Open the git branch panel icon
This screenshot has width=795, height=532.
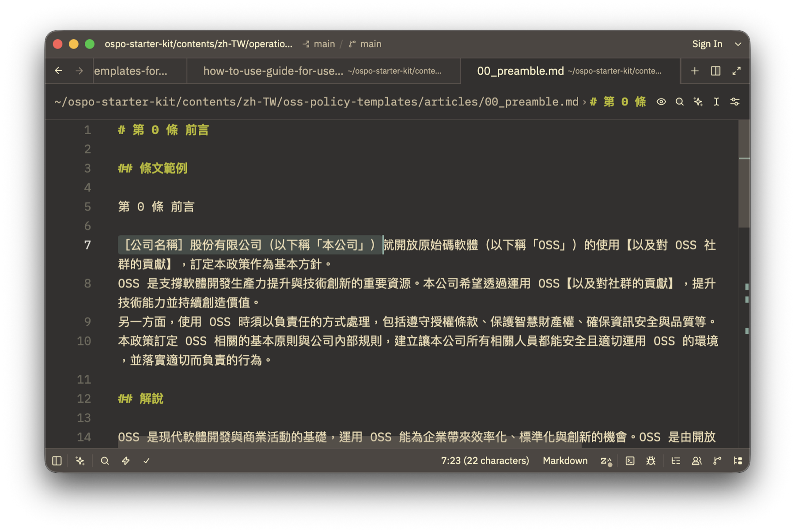717,461
